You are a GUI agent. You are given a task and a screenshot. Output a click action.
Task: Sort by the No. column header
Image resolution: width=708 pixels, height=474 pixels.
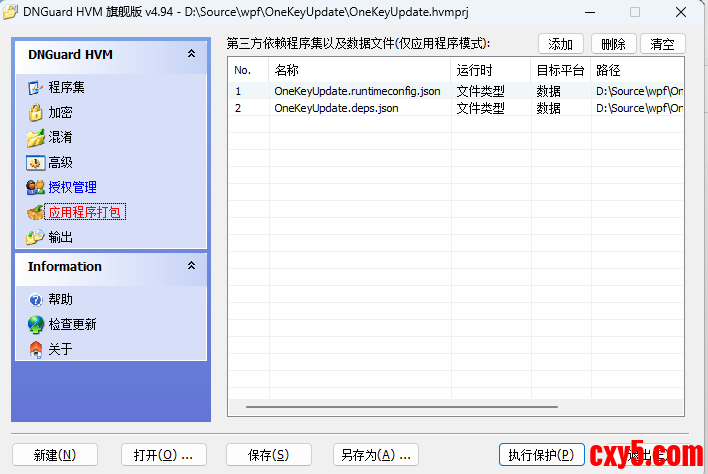point(248,70)
